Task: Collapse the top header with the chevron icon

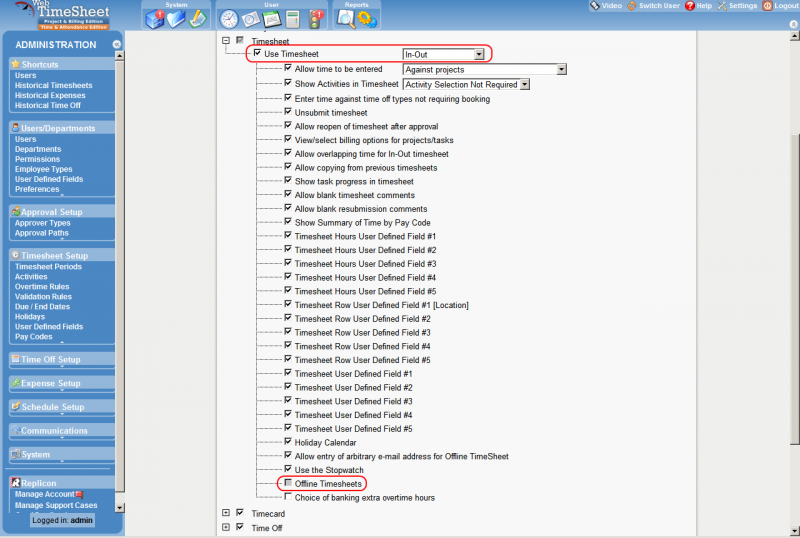Action: (x=793, y=24)
